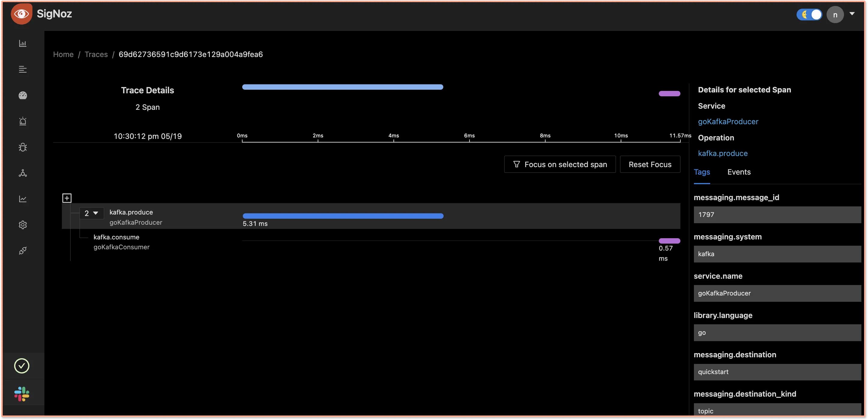Click the 11.57ms timeline end label
This screenshot has height=420, width=868.
680,135
